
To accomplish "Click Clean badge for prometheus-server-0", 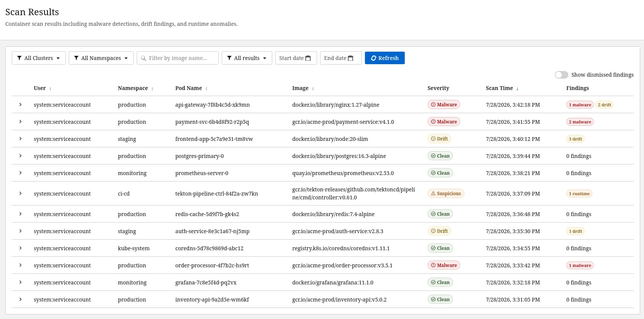I will click(x=440, y=173).
